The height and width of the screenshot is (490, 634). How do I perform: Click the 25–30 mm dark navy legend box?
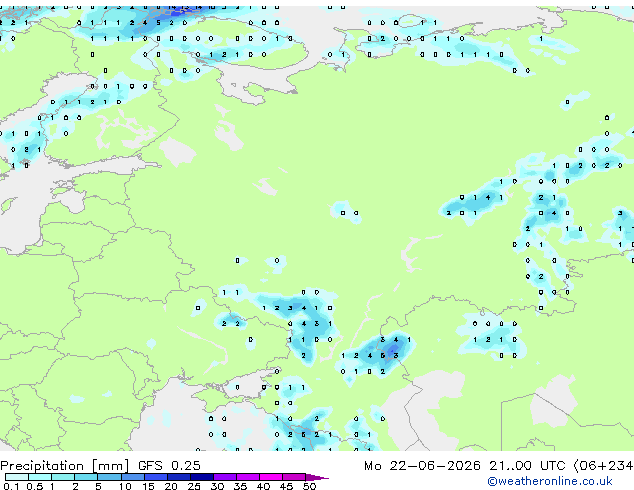pyautogui.click(x=201, y=477)
